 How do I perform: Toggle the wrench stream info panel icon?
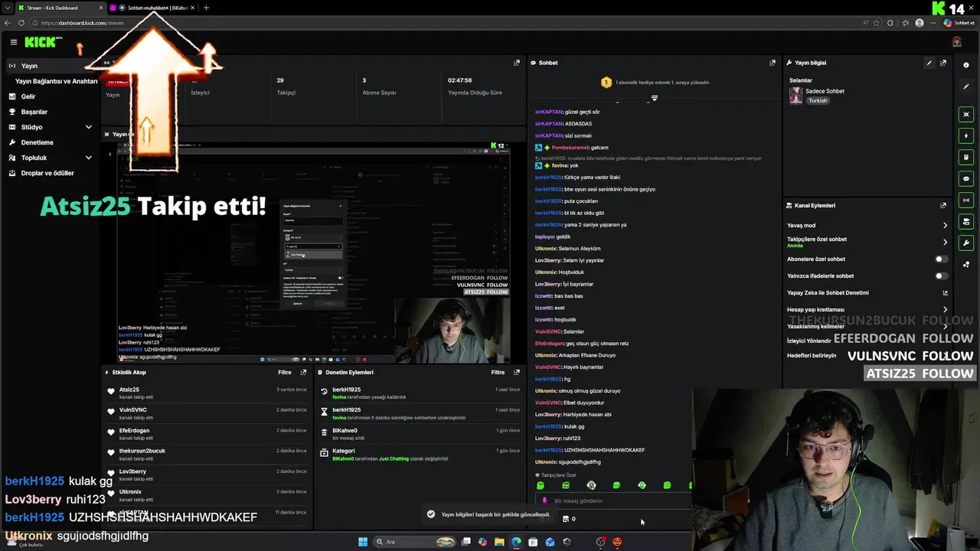pyautogui.click(x=966, y=243)
